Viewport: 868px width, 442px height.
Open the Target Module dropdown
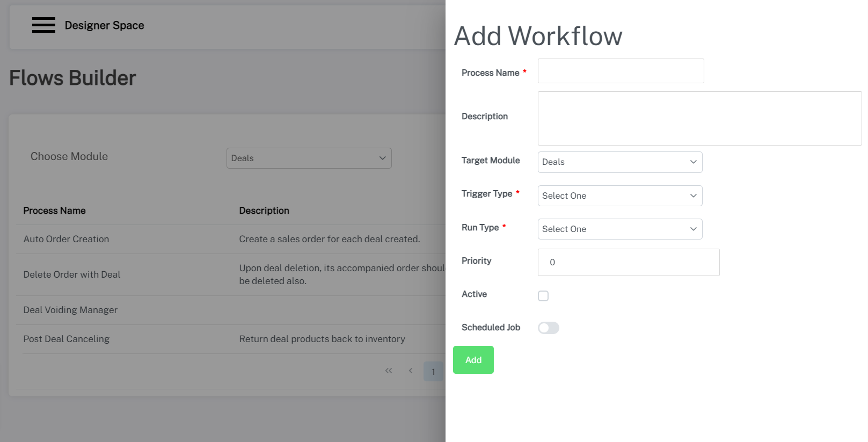[619, 162]
